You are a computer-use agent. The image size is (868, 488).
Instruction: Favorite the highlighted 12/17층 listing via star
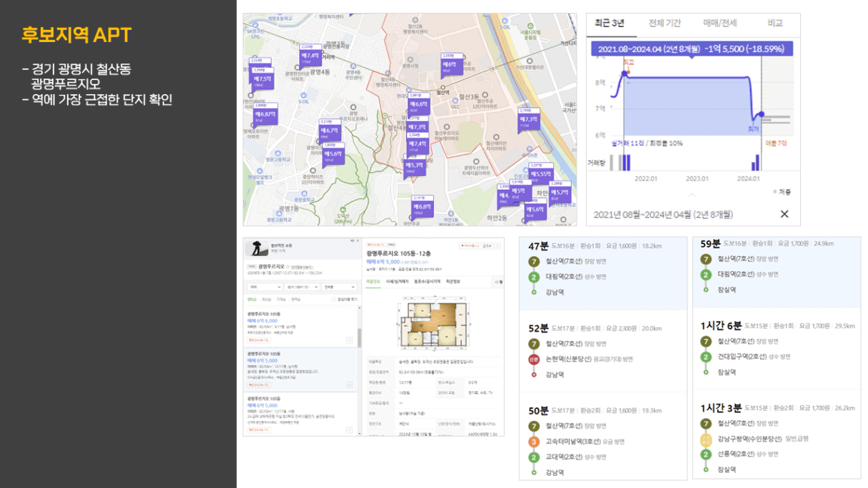point(349,385)
